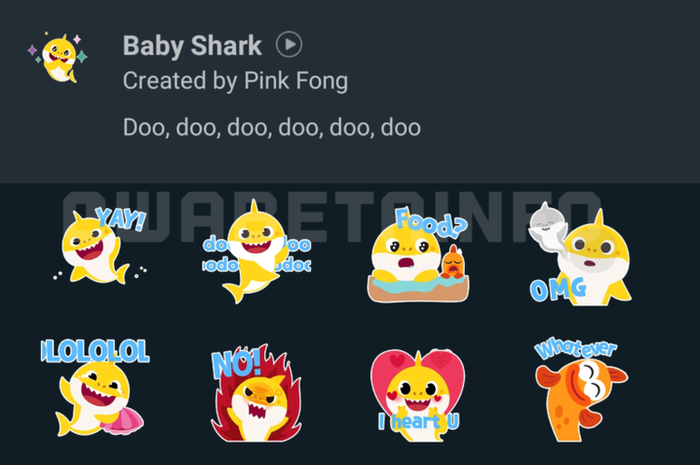Viewport: 700px width, 465px height.
Task: Choose the I heart U sticker
Action: (418, 395)
